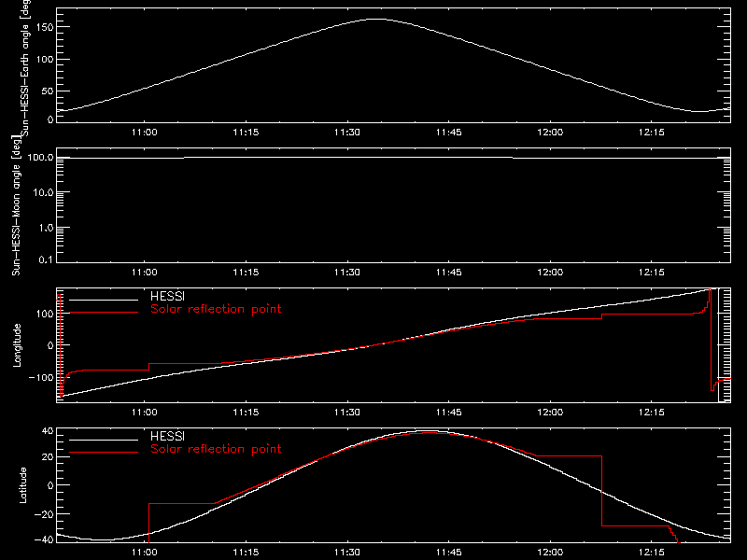Select the 11:30 label of the Longitude plot
This screenshot has width=747, height=560.
click(347, 413)
